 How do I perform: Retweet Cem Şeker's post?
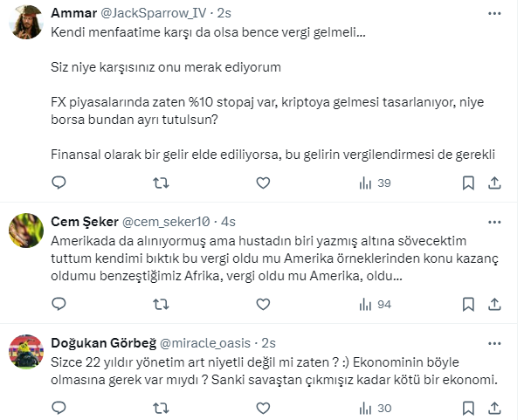(x=162, y=304)
